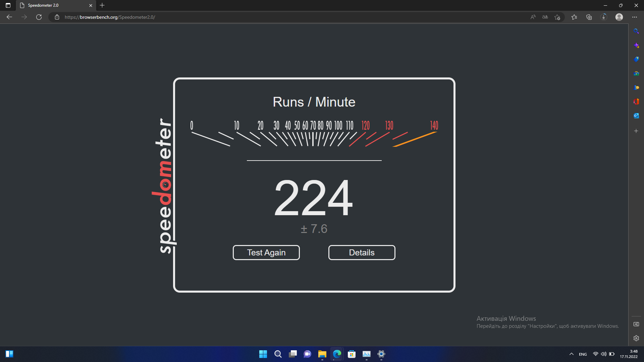Open the sidebar Search tool

(x=636, y=31)
